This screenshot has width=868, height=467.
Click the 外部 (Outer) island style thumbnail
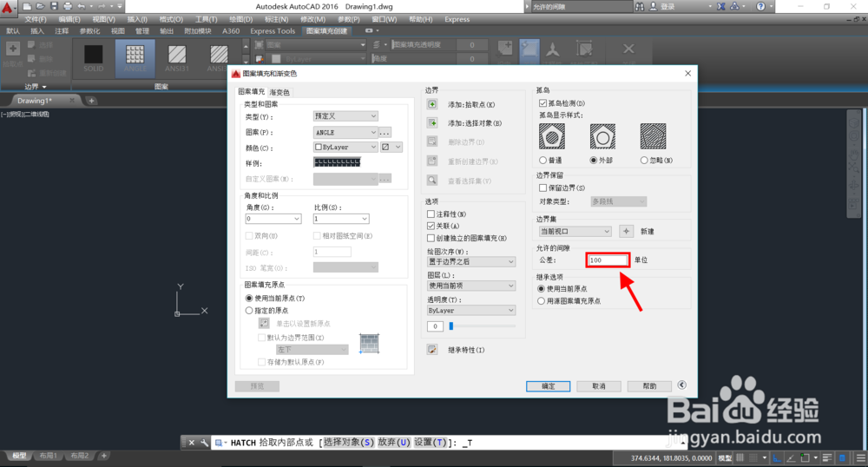click(x=602, y=136)
